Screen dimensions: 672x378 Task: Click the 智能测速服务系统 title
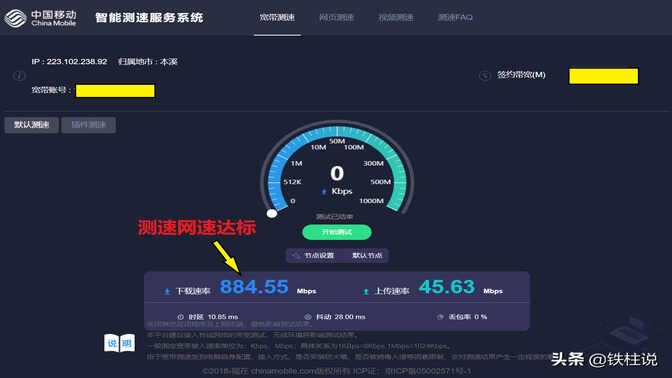149,18
